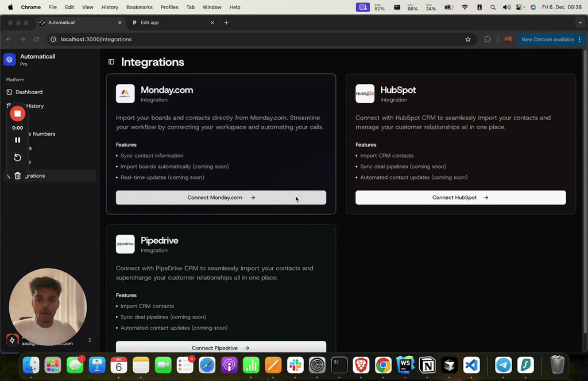Open Chrome extensions puzzle icon
This screenshot has width=588, height=381.
[487, 40]
